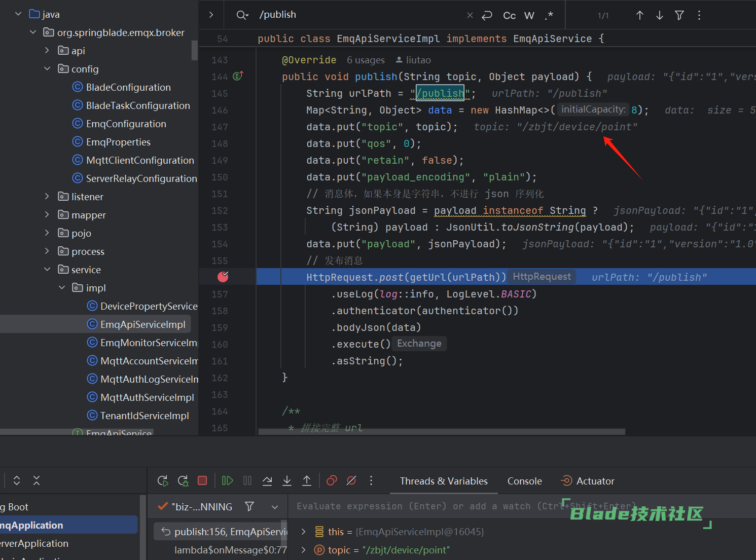Click the liutao author inlay hint
Screen dimensions: 756x560
[x=413, y=60]
